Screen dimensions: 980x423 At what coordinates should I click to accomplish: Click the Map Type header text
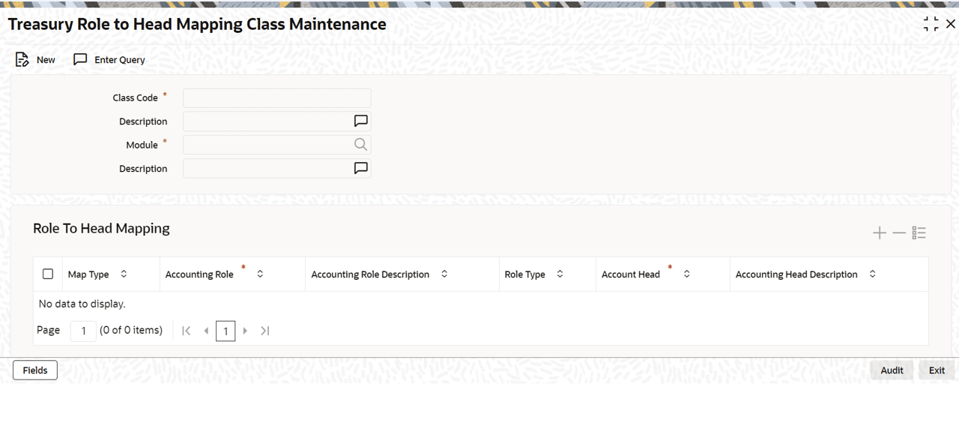88,274
